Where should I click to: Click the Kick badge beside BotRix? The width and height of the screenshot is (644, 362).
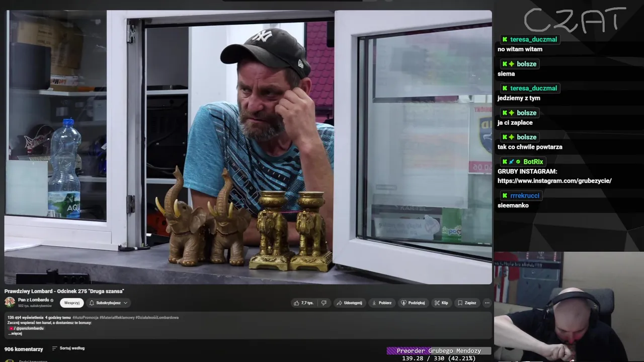[x=505, y=161]
